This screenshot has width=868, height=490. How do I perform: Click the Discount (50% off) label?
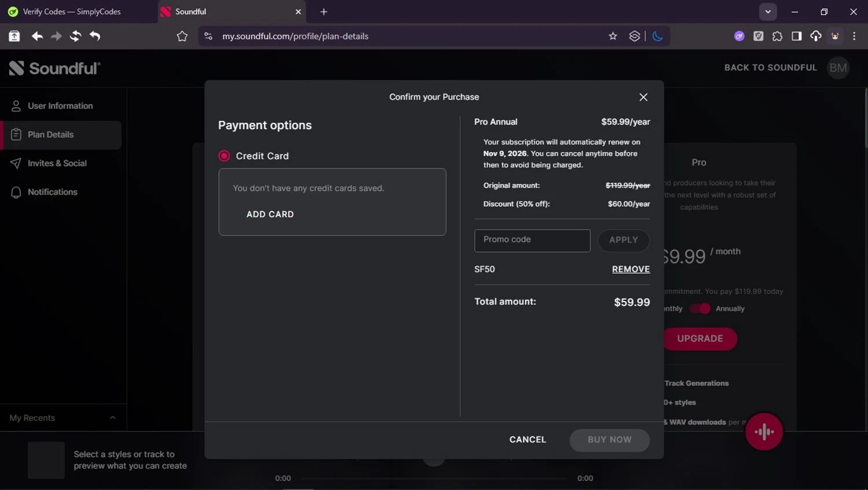click(517, 204)
